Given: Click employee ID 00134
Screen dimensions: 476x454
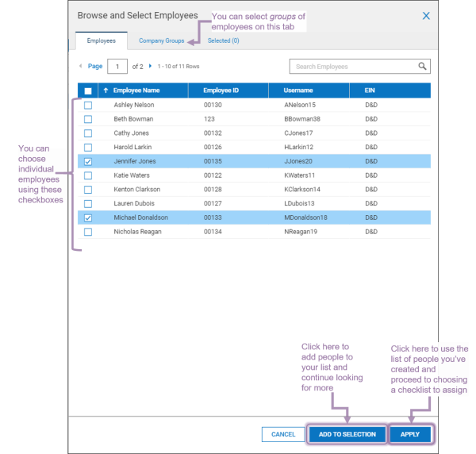Looking at the screenshot, I should (213, 232).
